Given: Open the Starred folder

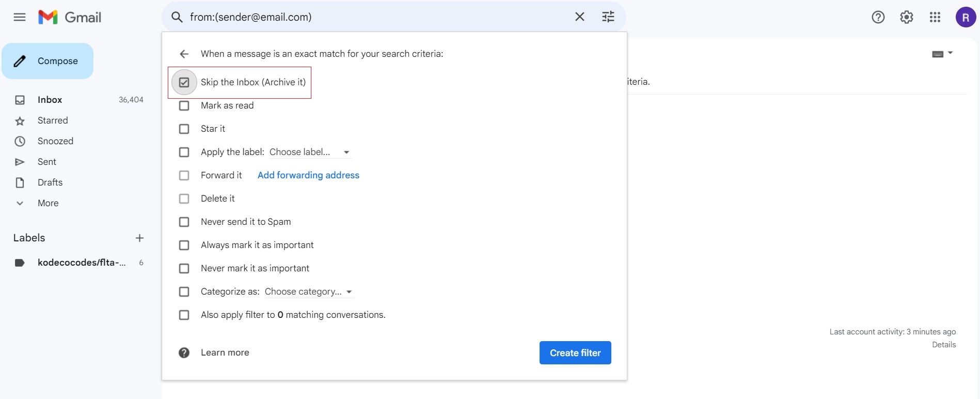Looking at the screenshot, I should click(x=53, y=120).
